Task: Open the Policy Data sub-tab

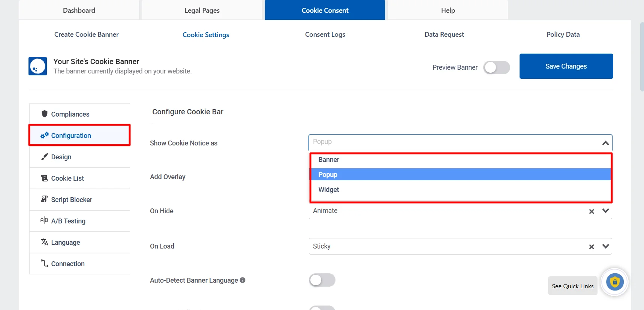Action: coord(563,34)
